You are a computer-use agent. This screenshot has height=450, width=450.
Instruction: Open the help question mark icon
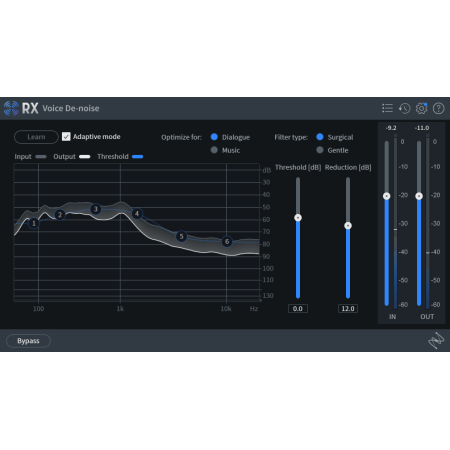tap(438, 108)
